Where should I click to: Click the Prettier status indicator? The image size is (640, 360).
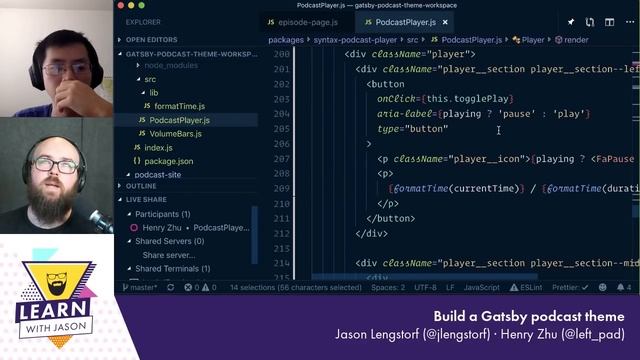[x=570, y=287]
